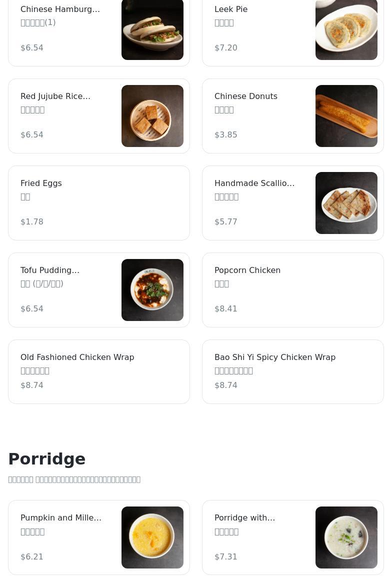Click the Leek Pie dish image
The height and width of the screenshot is (576, 392).
[346, 30]
